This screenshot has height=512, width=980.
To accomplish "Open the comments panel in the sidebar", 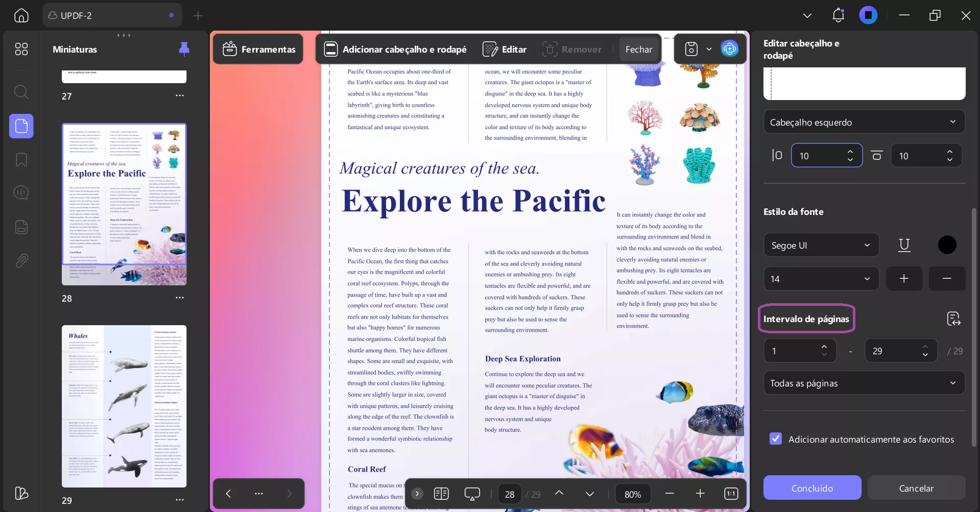I will click(21, 192).
